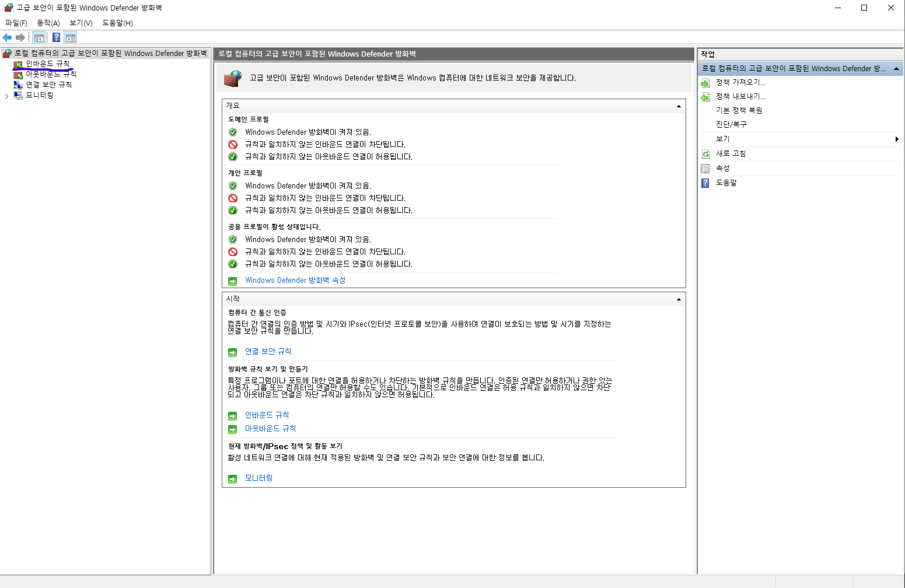Image resolution: width=905 pixels, height=588 pixels.
Task: Click red blocked icon under 개인 프로필
Action: [x=233, y=198]
